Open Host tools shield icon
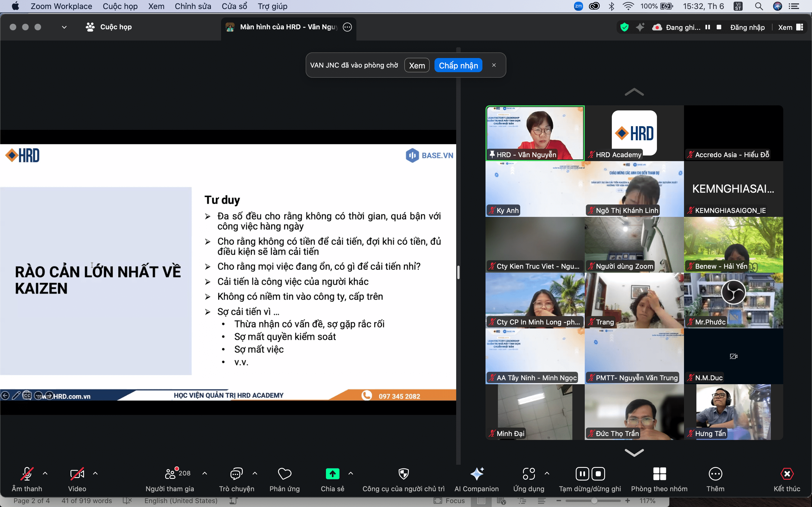The width and height of the screenshot is (812, 507). click(403, 474)
